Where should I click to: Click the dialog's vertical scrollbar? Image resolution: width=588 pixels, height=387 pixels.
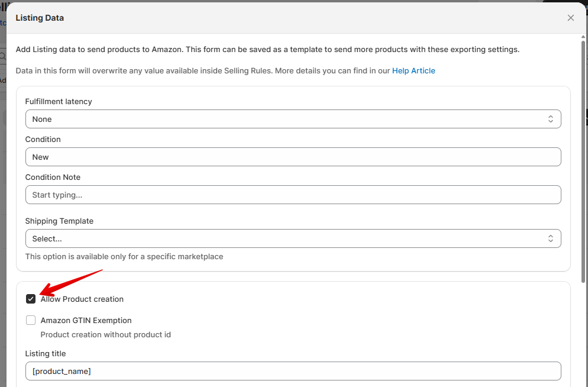583,178
